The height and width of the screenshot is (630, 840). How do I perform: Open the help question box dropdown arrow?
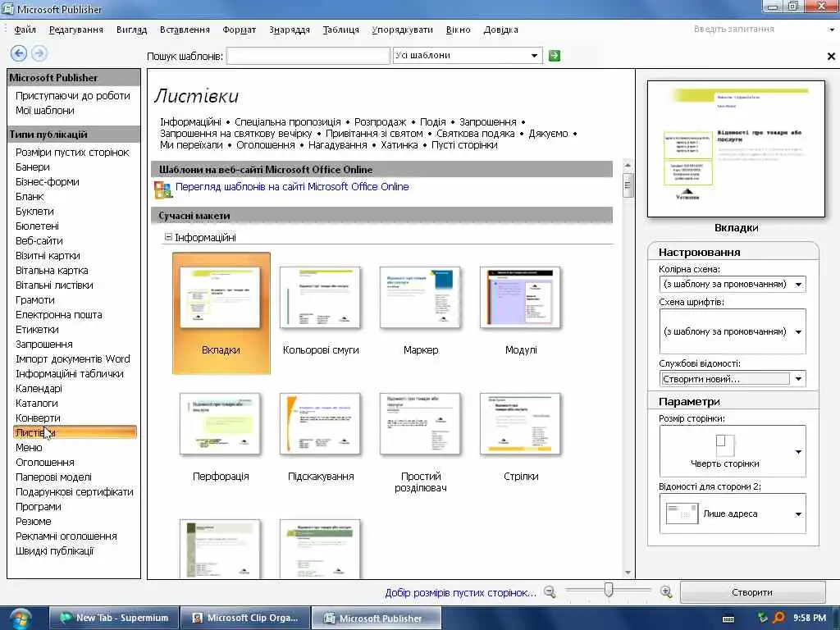[x=832, y=30]
